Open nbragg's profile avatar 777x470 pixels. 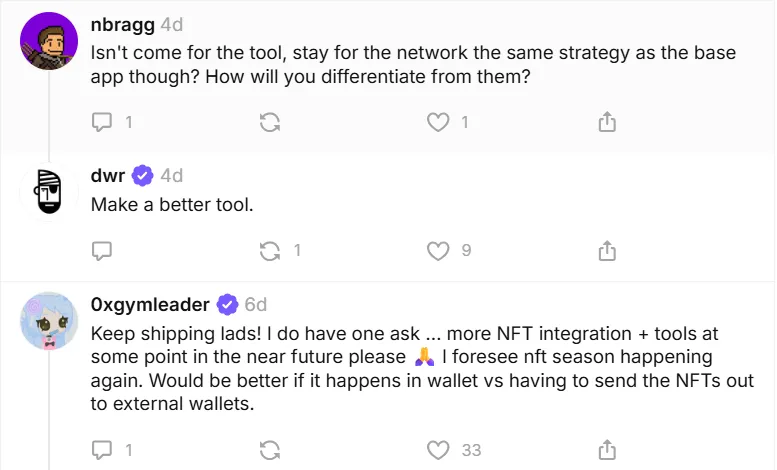point(49,42)
